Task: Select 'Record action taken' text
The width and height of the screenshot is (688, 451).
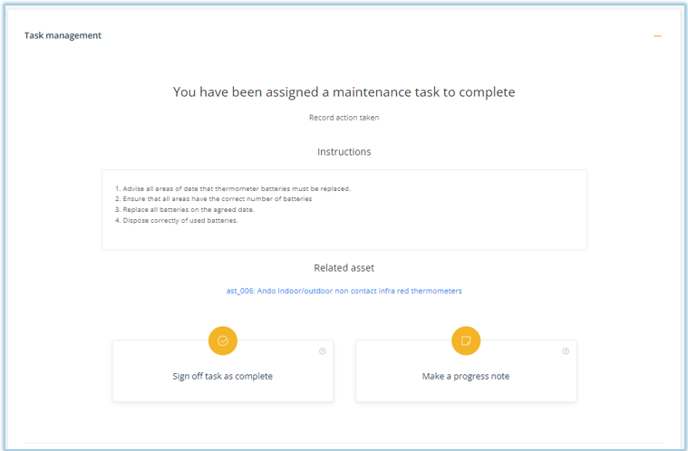Action: click(344, 118)
